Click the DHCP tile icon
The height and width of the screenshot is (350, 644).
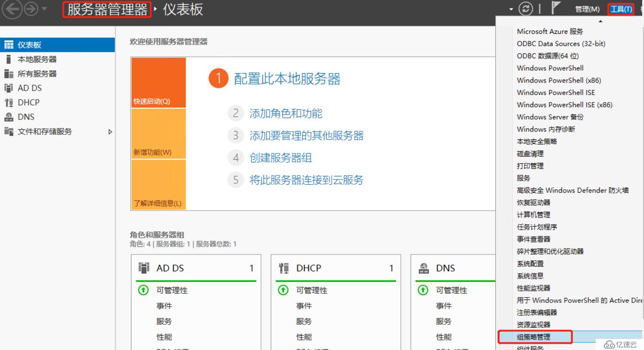pos(284,268)
